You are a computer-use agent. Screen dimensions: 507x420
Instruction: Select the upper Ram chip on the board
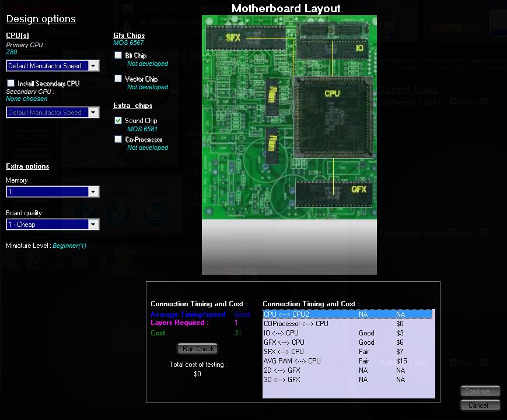coord(272,97)
